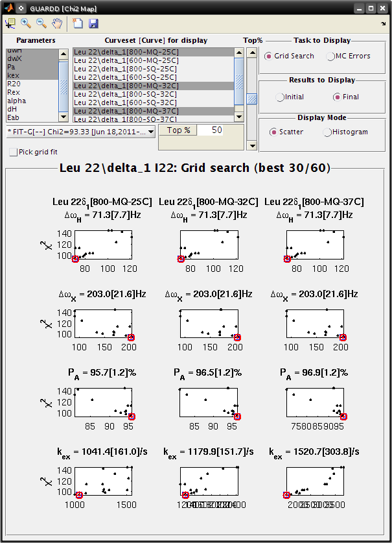Screen dimensions: 392x543
Task: Select curve delta_1[600-SQ-32C] in list
Action: tap(154, 103)
